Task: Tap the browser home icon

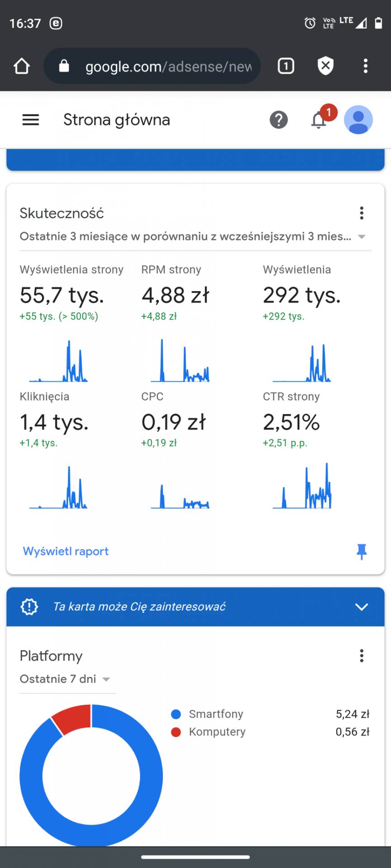Action: 22,66
